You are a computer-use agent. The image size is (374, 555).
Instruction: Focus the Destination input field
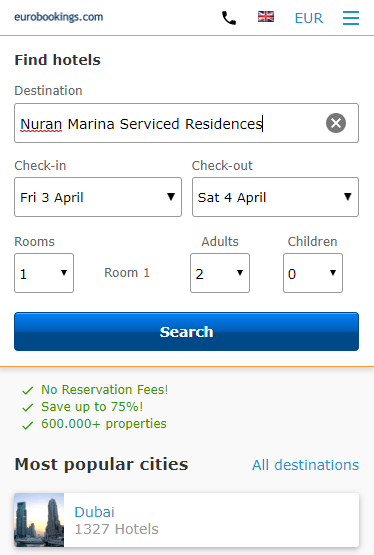click(x=186, y=123)
